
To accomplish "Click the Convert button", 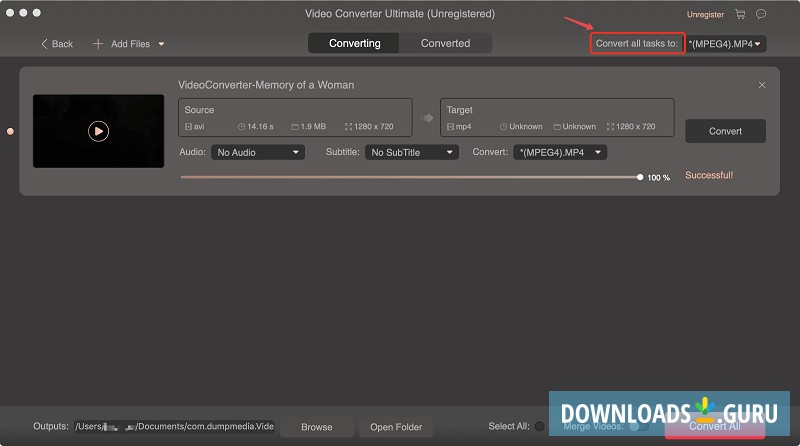I will (725, 131).
